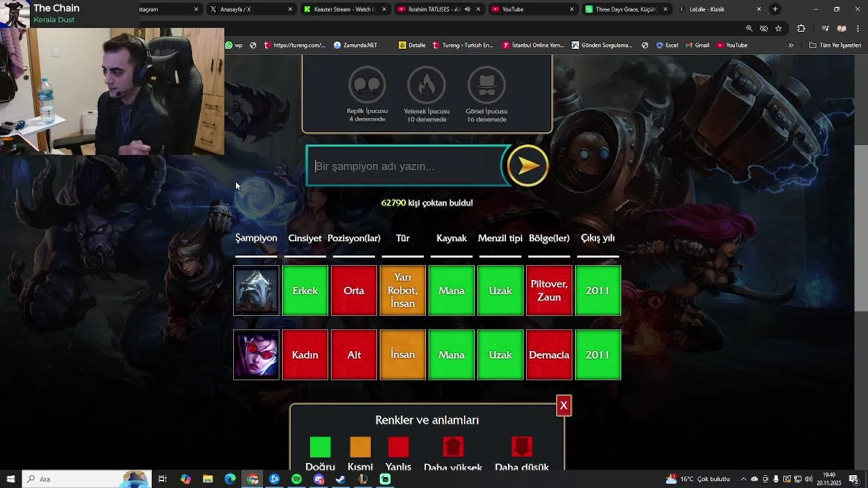Open Discord from the taskbar

coord(319,479)
